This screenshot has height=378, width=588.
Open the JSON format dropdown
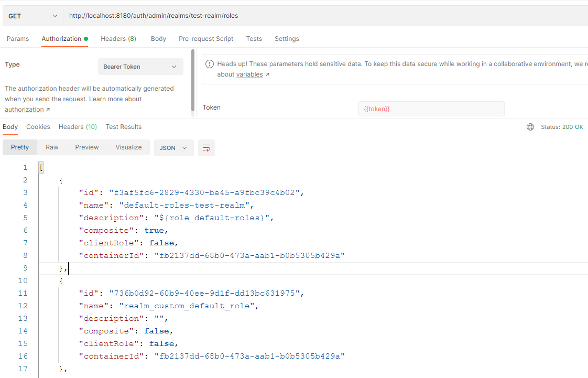click(x=173, y=148)
